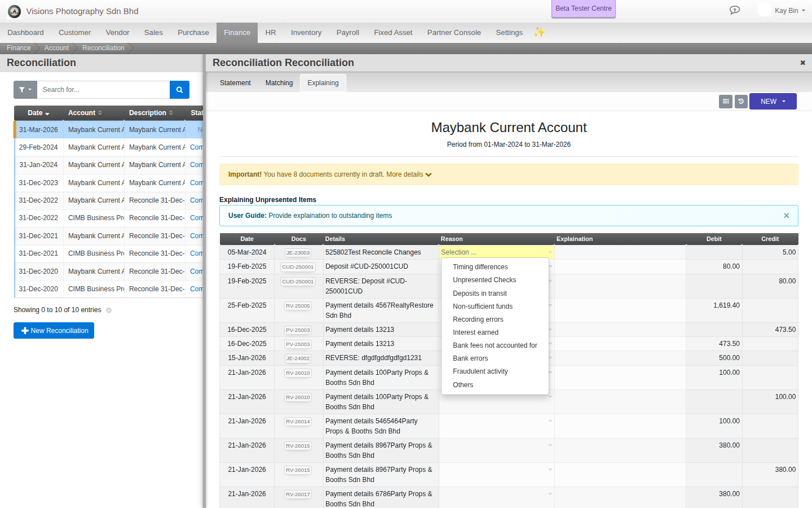This screenshot has height=508, width=812.
Task: Open the Fixed Asset menu
Action: pyautogui.click(x=393, y=33)
